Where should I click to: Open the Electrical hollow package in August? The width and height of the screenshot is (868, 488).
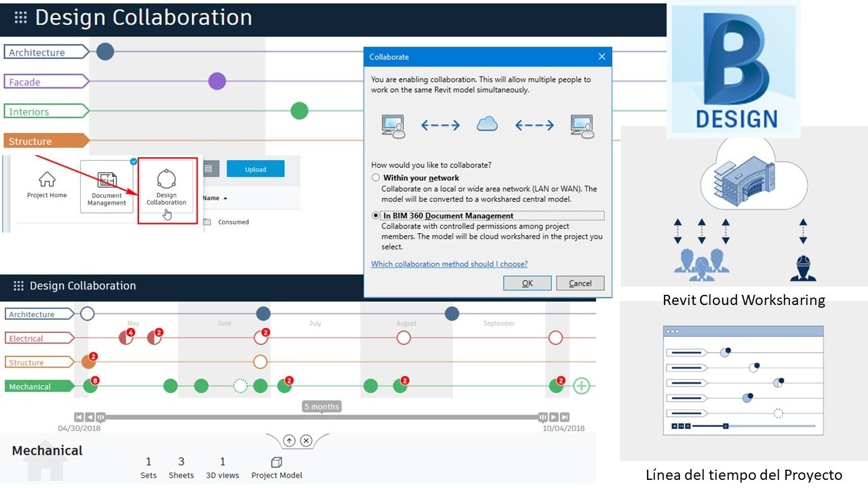pyautogui.click(x=403, y=338)
